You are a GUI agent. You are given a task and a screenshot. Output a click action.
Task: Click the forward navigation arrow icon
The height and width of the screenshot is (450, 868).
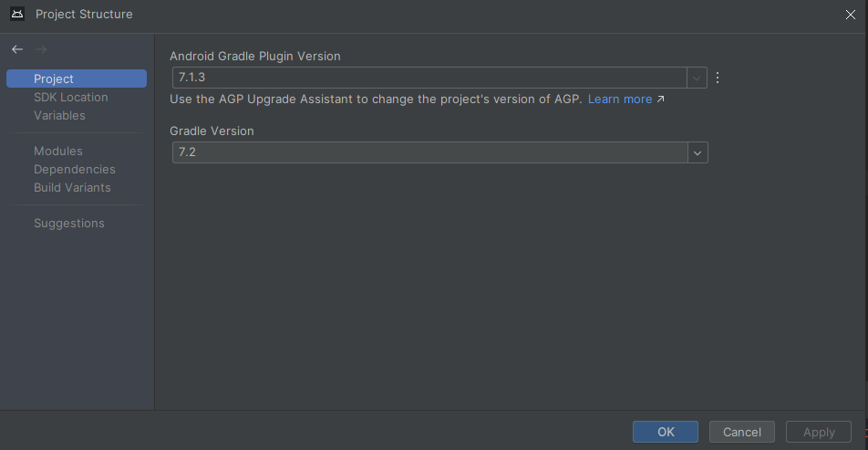point(40,49)
